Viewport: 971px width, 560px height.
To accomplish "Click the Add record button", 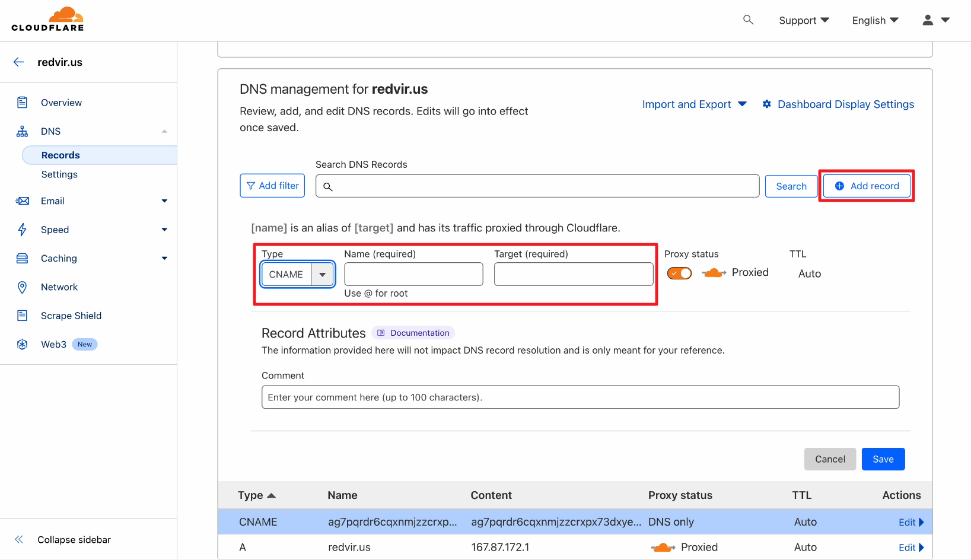I will pos(867,186).
